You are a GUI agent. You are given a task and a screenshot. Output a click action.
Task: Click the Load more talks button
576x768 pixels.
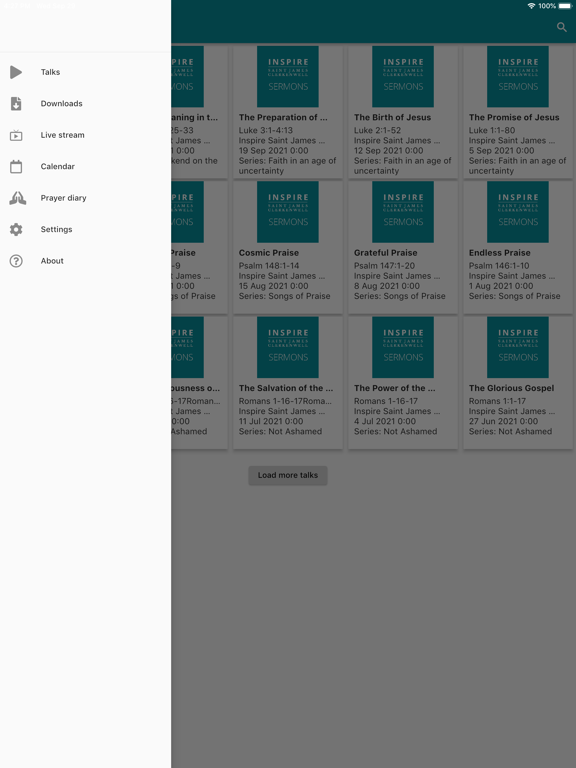(288, 475)
